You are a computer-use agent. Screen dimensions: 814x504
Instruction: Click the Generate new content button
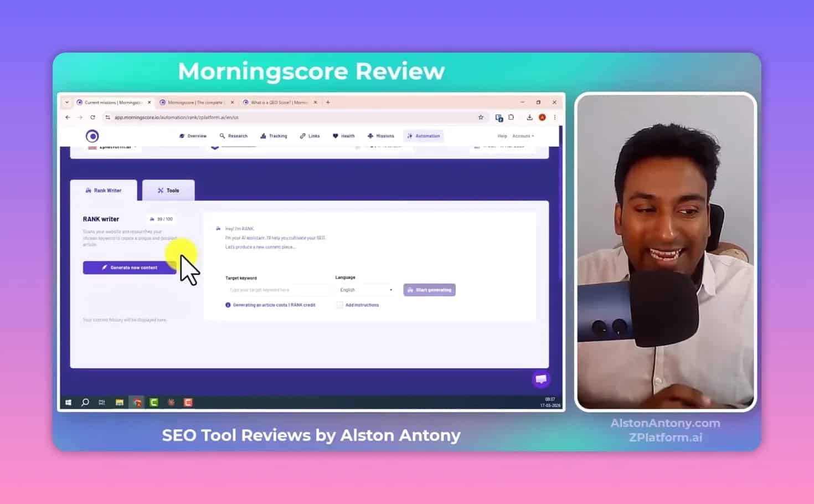click(x=129, y=268)
